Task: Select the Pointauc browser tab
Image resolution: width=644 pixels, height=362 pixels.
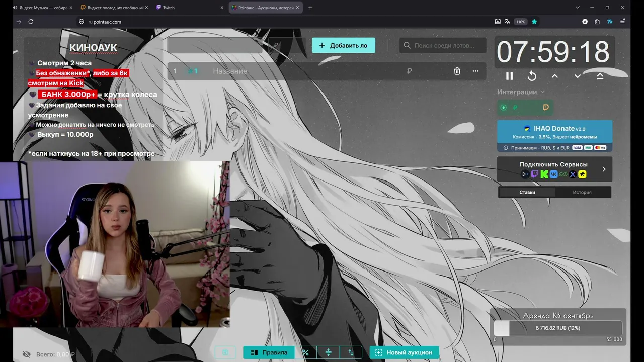Action: click(265, 8)
